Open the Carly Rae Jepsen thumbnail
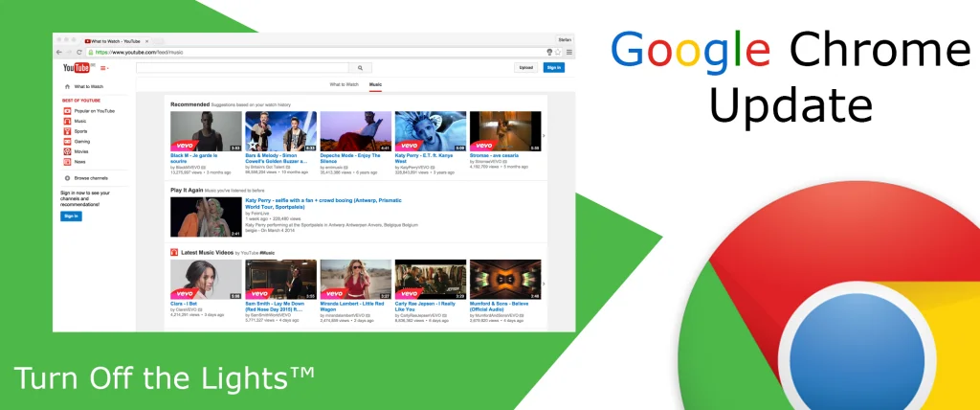This screenshot has width=980, height=410. pos(431,280)
